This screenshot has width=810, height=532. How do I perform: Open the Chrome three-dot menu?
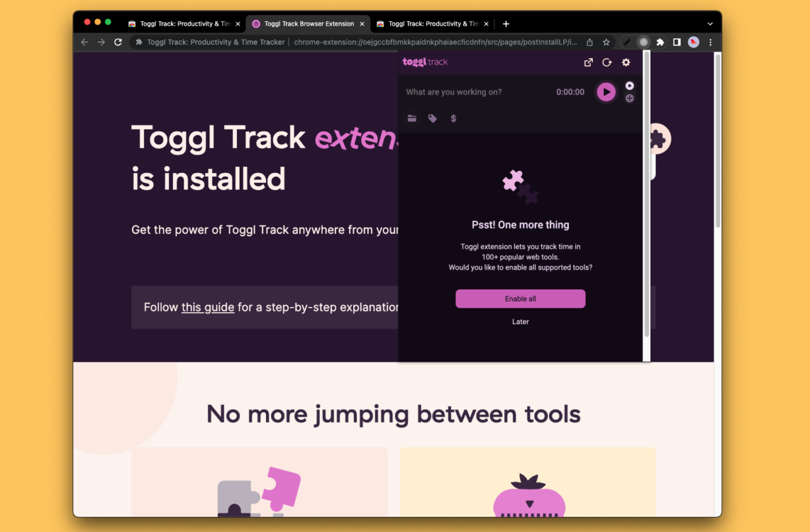pos(710,42)
